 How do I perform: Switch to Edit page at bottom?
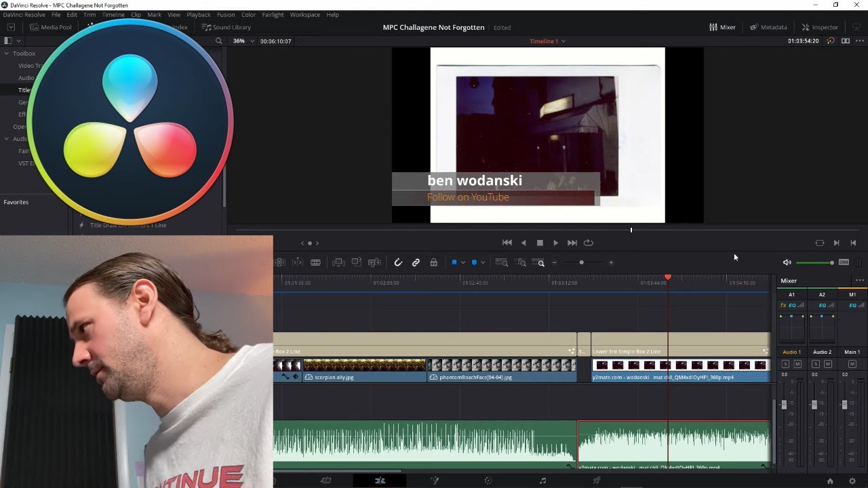[x=380, y=481]
